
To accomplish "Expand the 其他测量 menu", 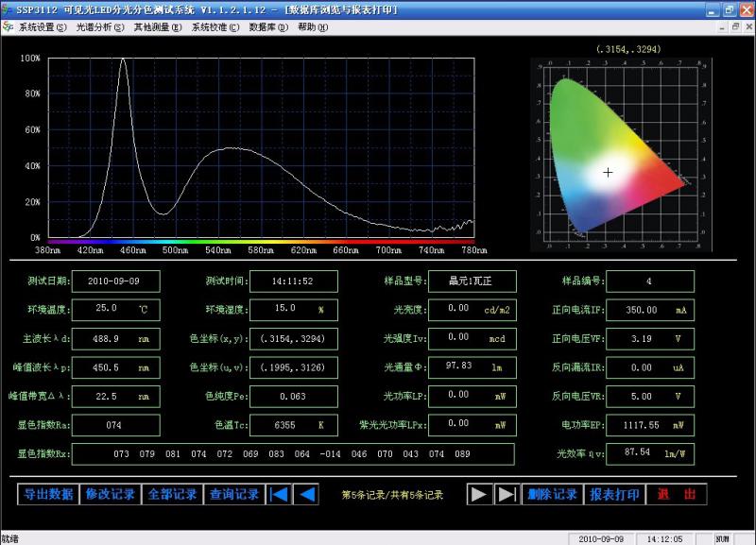I will coord(158,27).
